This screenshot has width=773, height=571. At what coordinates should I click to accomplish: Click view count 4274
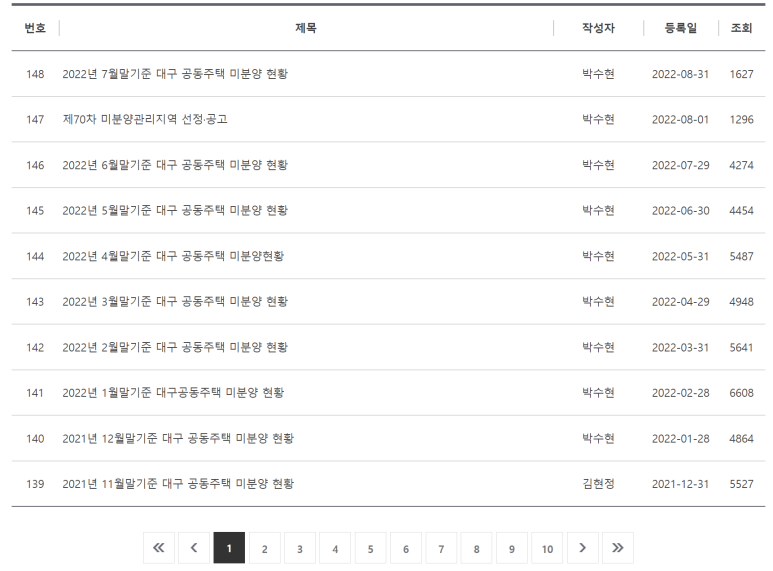point(741,166)
